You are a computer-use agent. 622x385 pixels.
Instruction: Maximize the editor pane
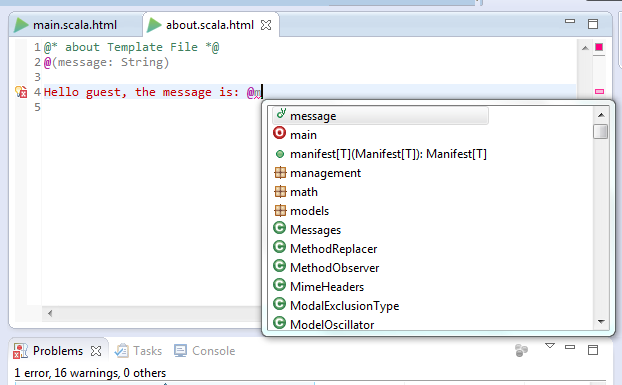pyautogui.click(x=593, y=24)
